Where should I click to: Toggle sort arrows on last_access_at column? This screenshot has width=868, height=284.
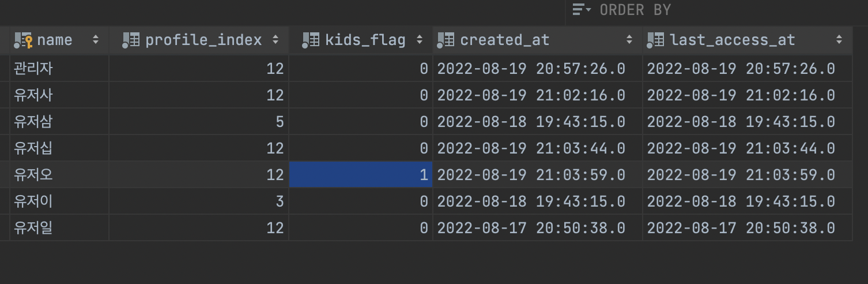[x=839, y=40]
